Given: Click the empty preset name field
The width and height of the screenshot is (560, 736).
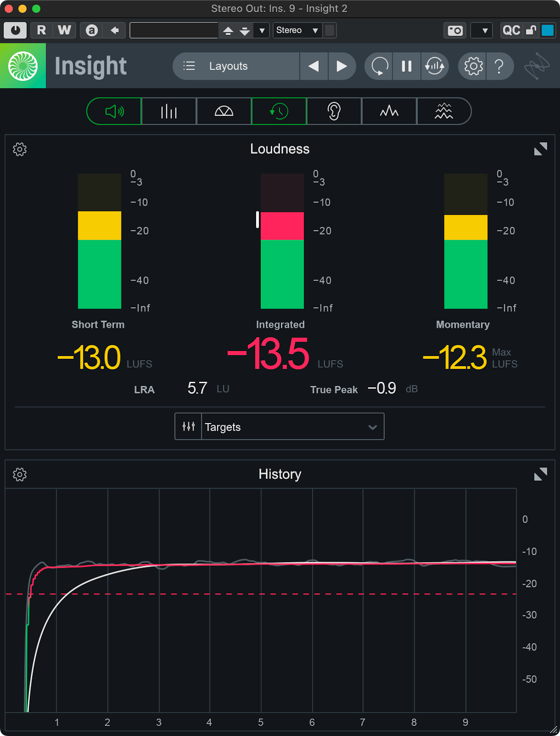Looking at the screenshot, I should (174, 31).
